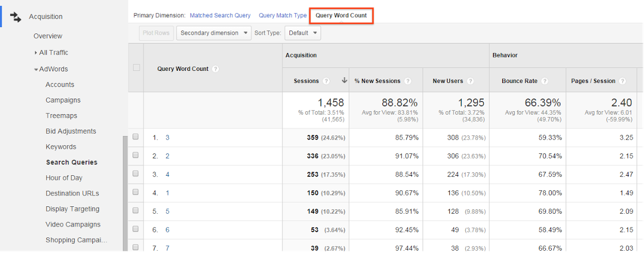Screen dimensions: 644x253
Task: Collapse the AdWords section in sidebar
Action: click(x=36, y=69)
